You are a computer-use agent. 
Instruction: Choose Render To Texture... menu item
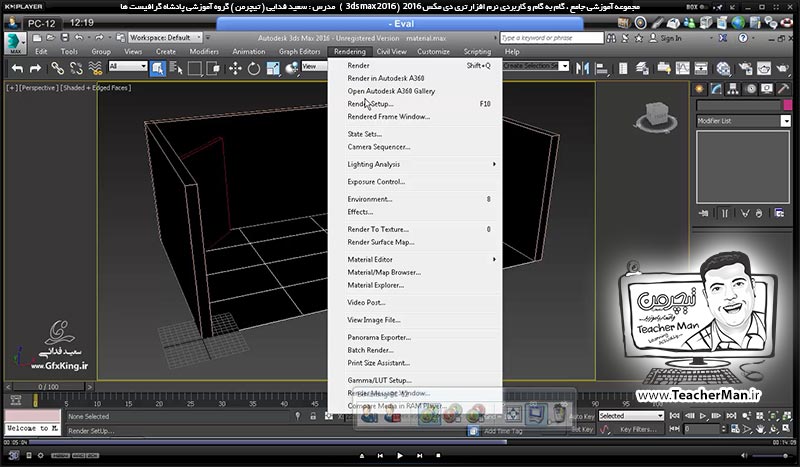pyautogui.click(x=415, y=229)
